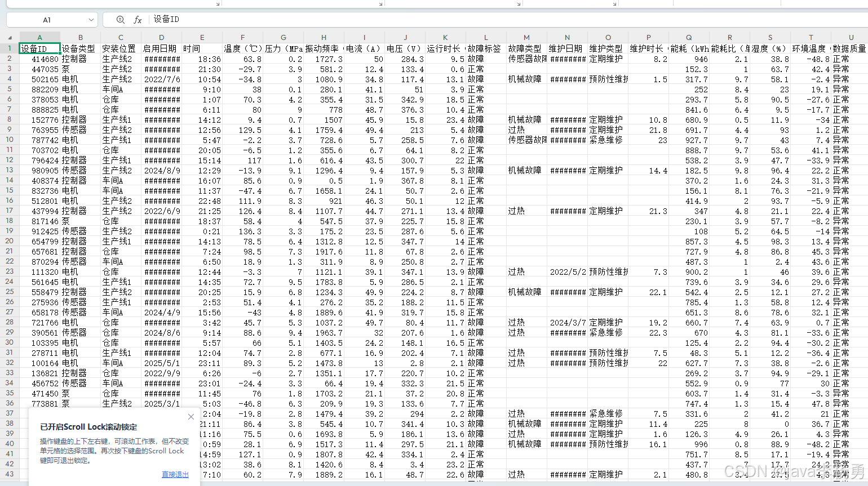Screen dimensions: 868x486
Task: Click the 温度（℃） header cell
Action: coord(242,48)
